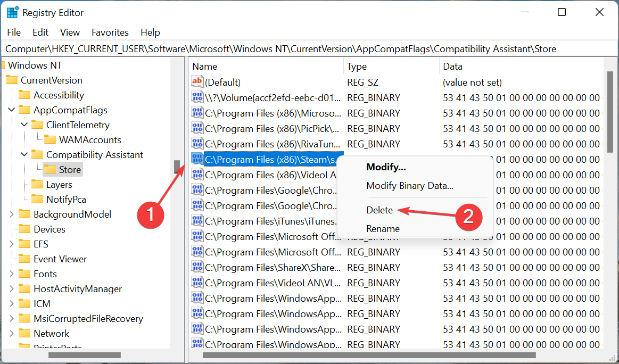Click the Devices folder icon
619x364 pixels.
coord(24,229)
